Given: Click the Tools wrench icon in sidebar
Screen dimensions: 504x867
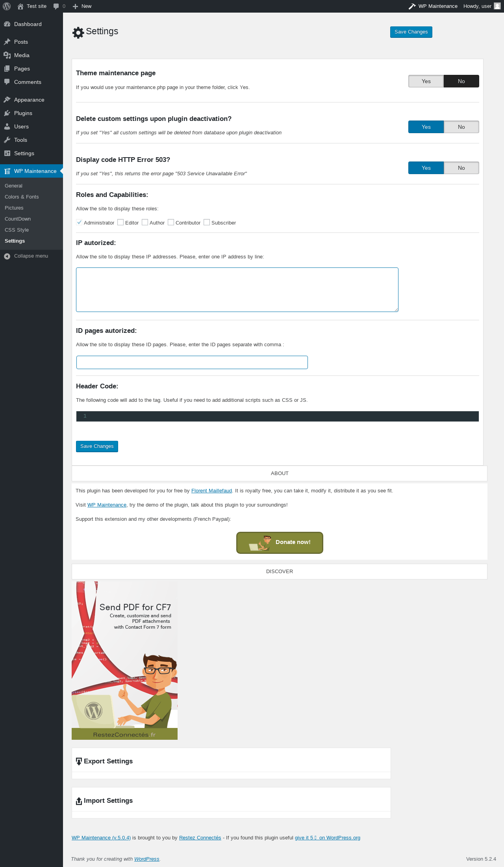Looking at the screenshot, I should click(x=7, y=140).
